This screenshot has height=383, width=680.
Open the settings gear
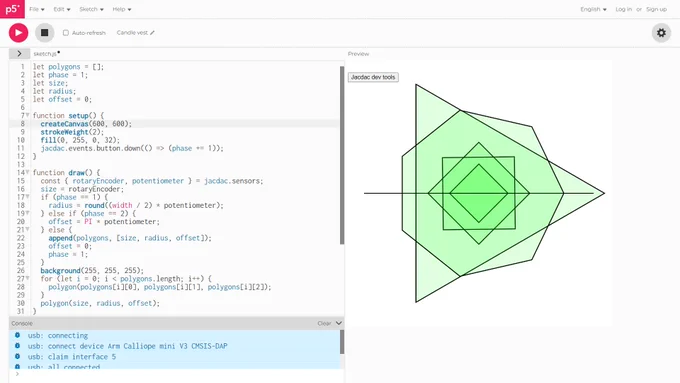661,33
